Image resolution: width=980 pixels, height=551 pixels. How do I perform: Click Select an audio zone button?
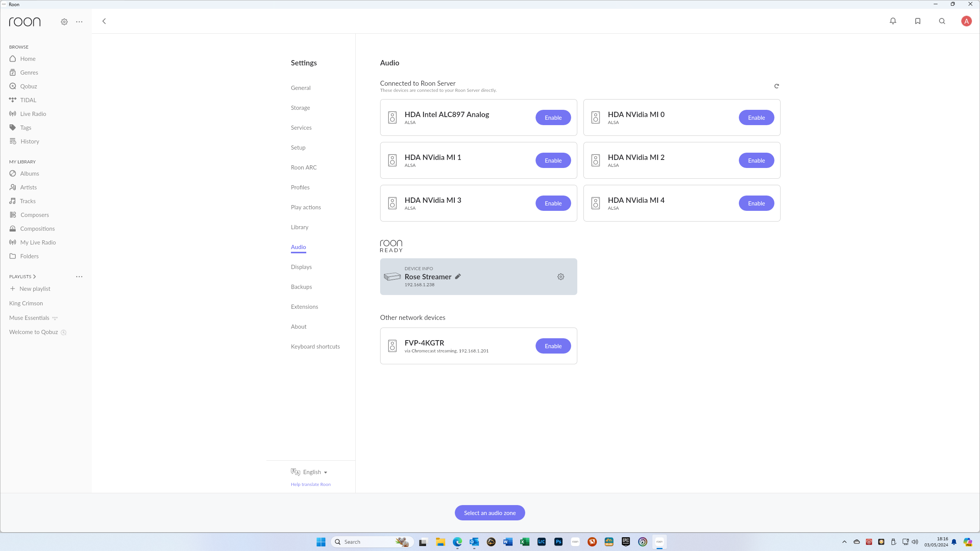click(x=490, y=513)
